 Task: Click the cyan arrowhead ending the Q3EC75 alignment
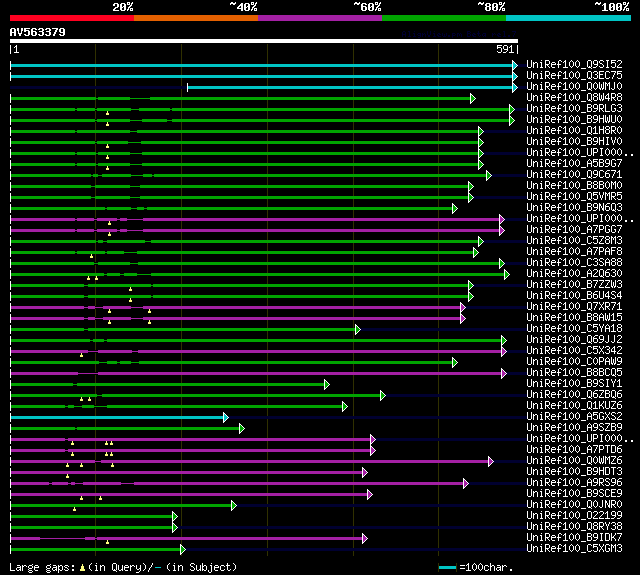tap(515, 76)
